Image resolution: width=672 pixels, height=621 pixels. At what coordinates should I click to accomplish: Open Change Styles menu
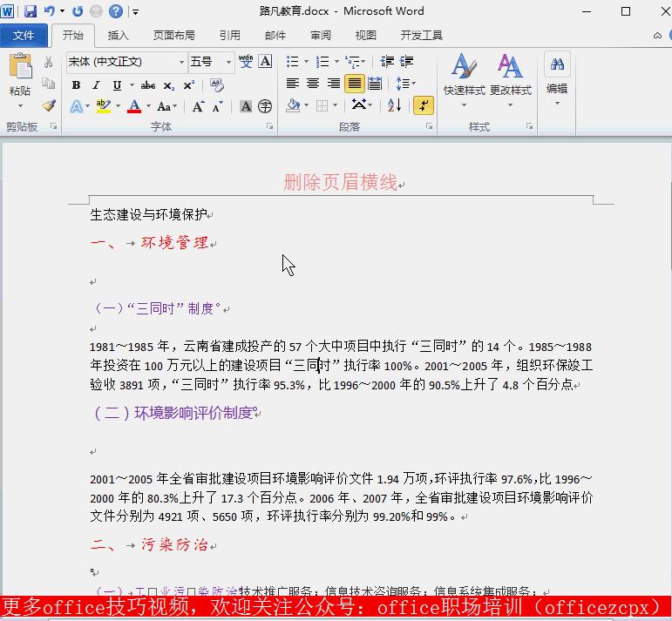click(511, 80)
